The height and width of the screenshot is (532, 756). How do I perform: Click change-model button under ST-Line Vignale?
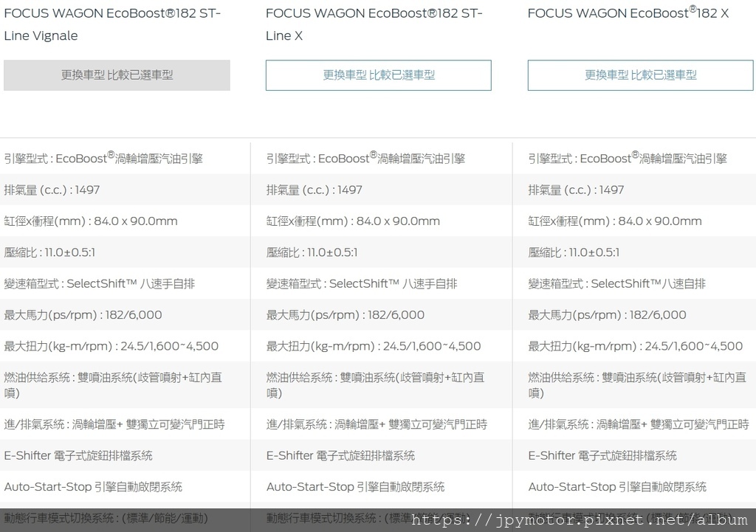pos(117,75)
